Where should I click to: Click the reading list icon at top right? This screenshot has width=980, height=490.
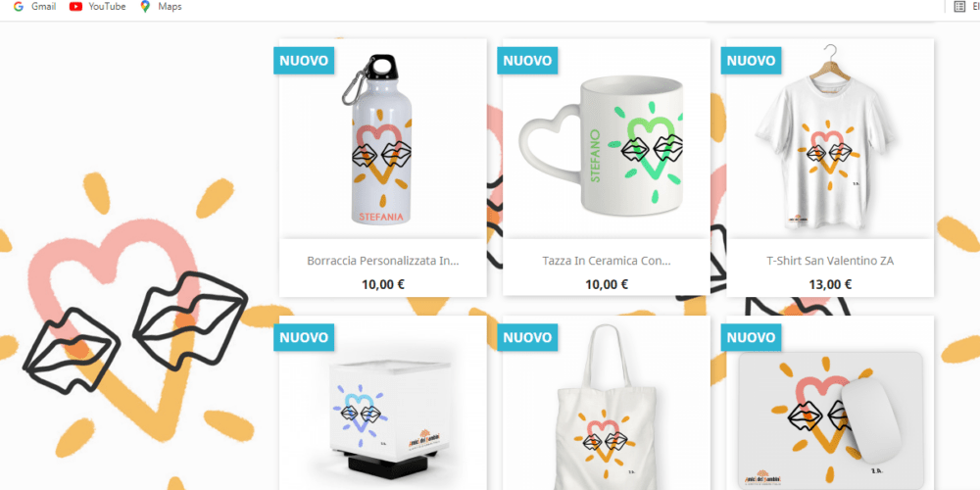(959, 7)
